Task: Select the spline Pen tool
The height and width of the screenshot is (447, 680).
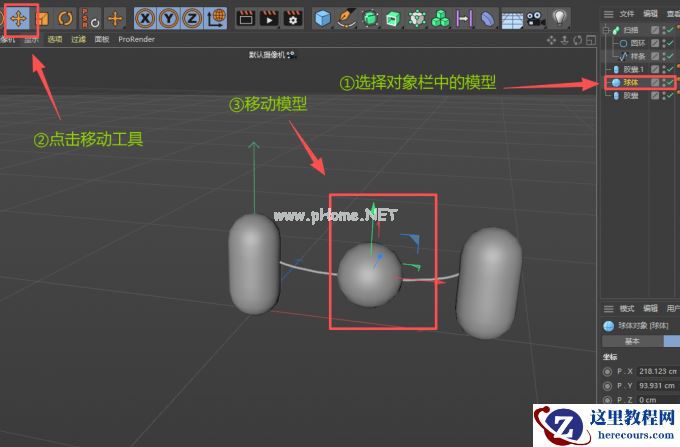Action: pyautogui.click(x=347, y=19)
